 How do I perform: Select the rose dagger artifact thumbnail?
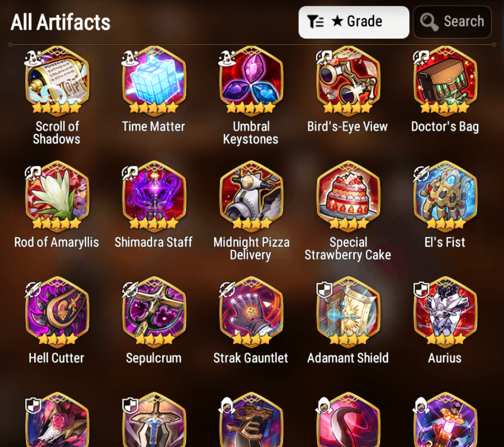pyautogui.click(x=56, y=419)
